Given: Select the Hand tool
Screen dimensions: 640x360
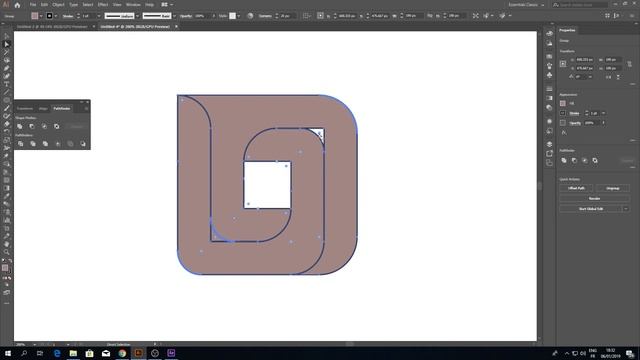Looking at the screenshot, I should (6, 244).
